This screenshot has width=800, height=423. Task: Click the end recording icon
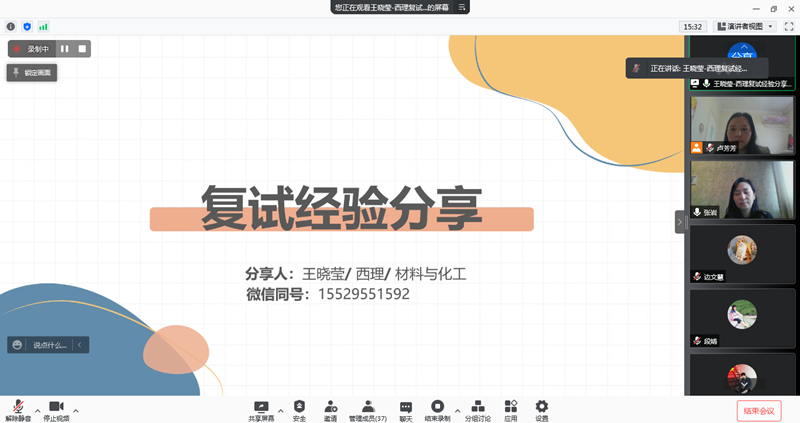tap(437, 407)
